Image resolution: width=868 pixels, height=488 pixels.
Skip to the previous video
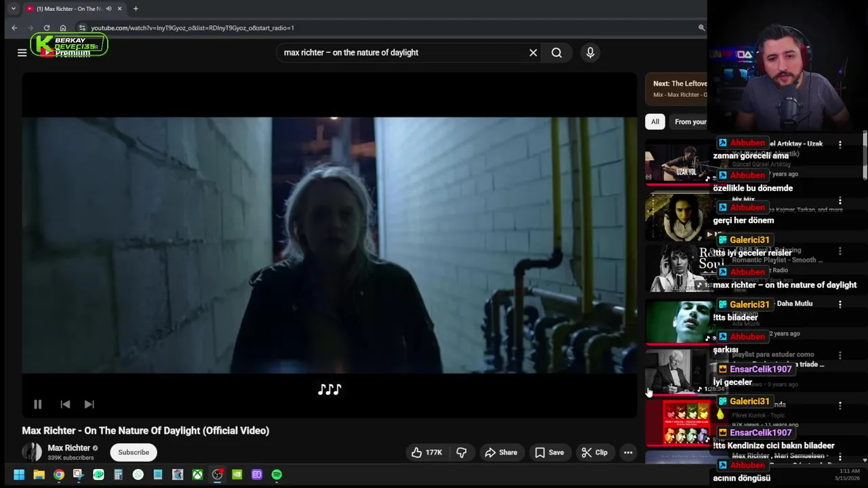[65, 404]
